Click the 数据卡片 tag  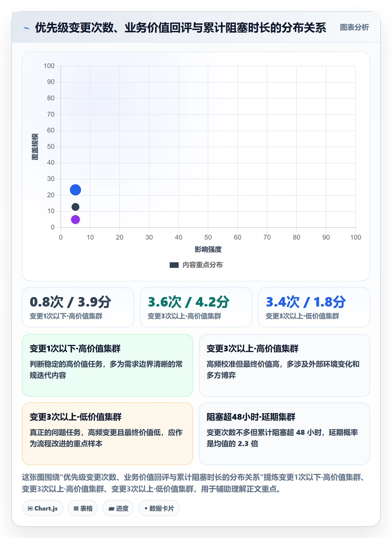point(159,508)
